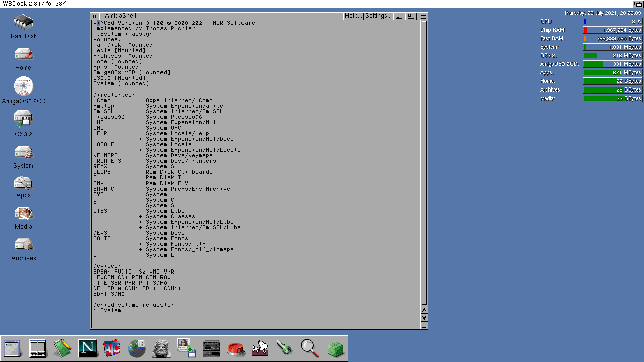The width and height of the screenshot is (644, 362).
Task: Open the Archives drive icon
Action: coord(23,244)
